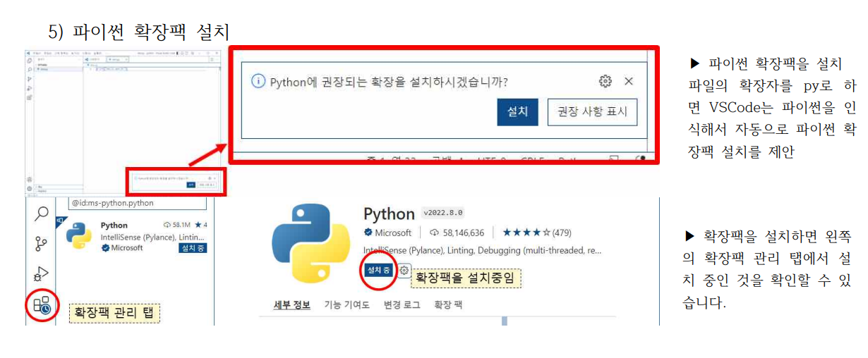Image resolution: width=868 pixels, height=358 pixels.
Task: Open the Extensions view icon with clock badge
Action: coord(42,304)
